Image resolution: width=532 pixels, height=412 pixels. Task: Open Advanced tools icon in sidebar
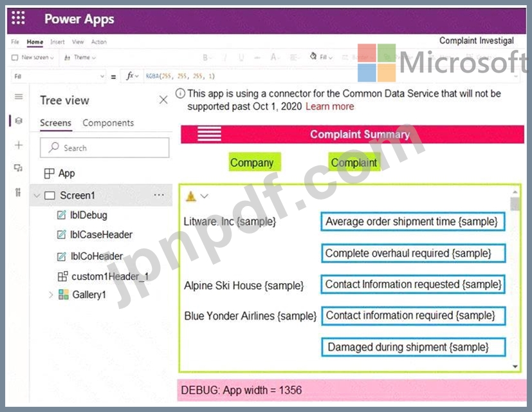click(x=18, y=192)
